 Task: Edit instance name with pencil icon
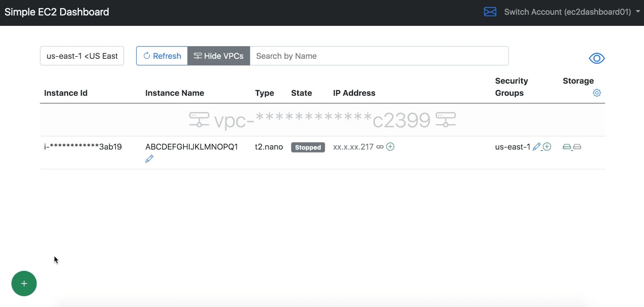(x=149, y=159)
